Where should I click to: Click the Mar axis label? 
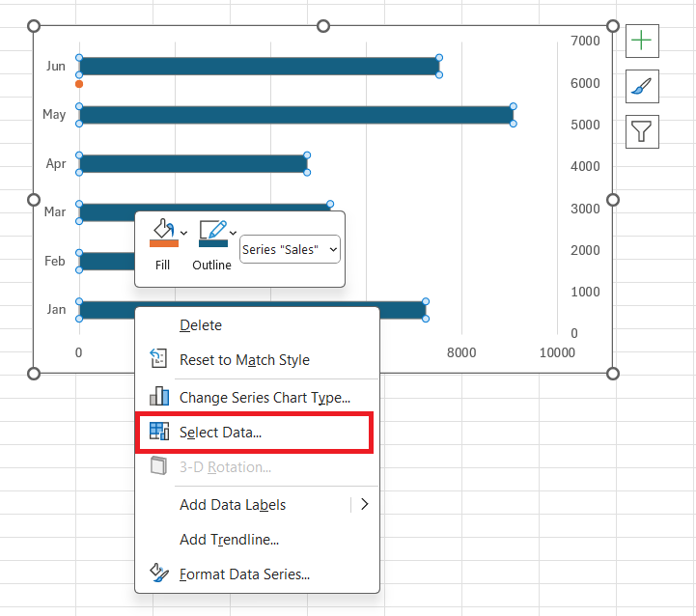pyautogui.click(x=55, y=211)
